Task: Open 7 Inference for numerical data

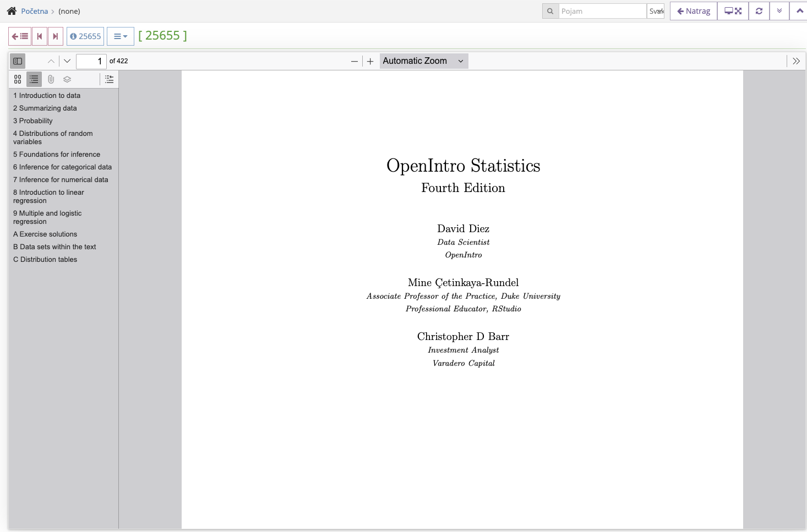Action: 61,180
